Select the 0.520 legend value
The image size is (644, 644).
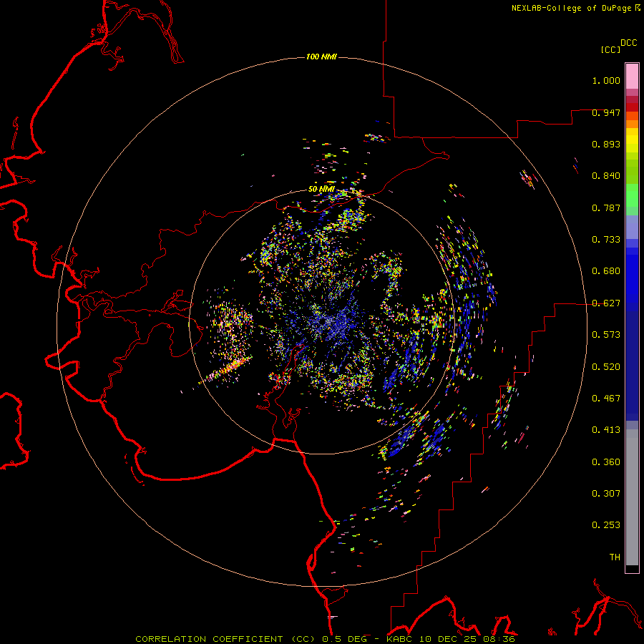point(606,367)
